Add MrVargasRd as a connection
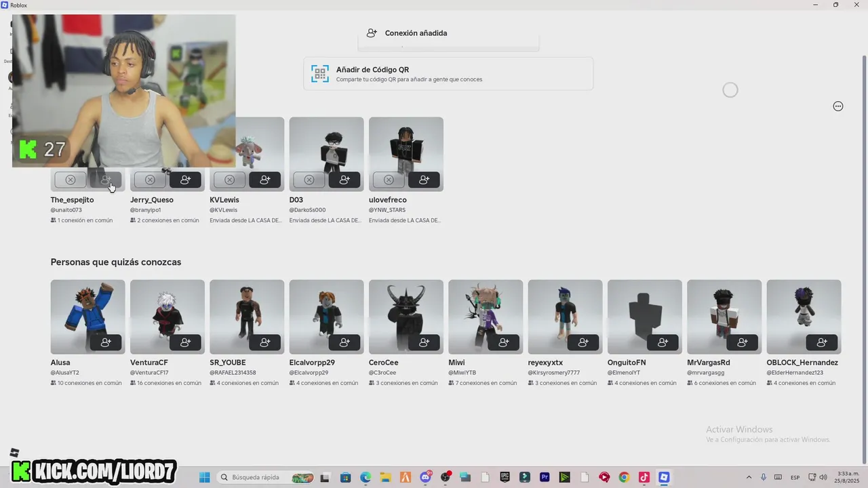 [x=743, y=342]
